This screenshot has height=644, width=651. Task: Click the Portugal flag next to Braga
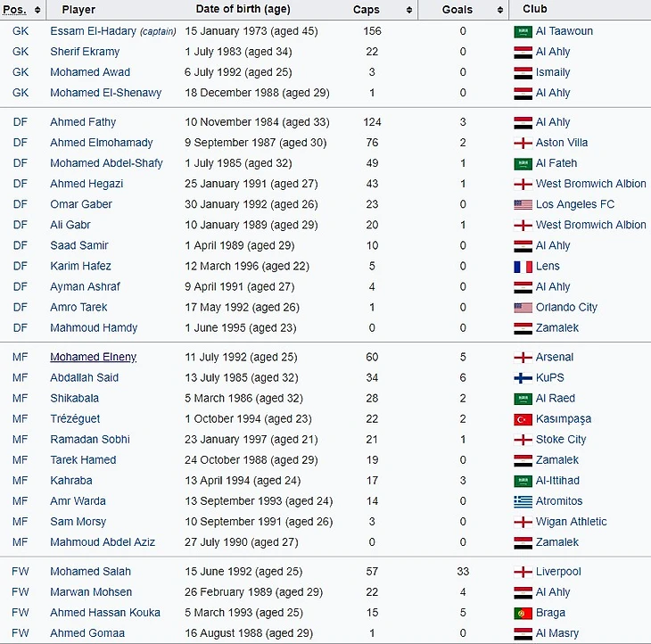(x=523, y=613)
